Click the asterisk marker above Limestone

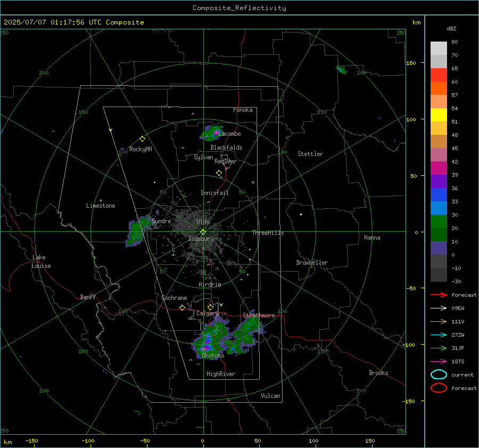(x=101, y=201)
